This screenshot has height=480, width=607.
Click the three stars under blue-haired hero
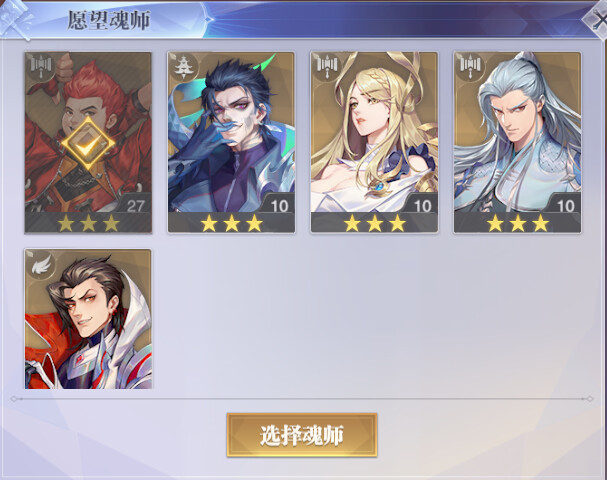tap(231, 223)
